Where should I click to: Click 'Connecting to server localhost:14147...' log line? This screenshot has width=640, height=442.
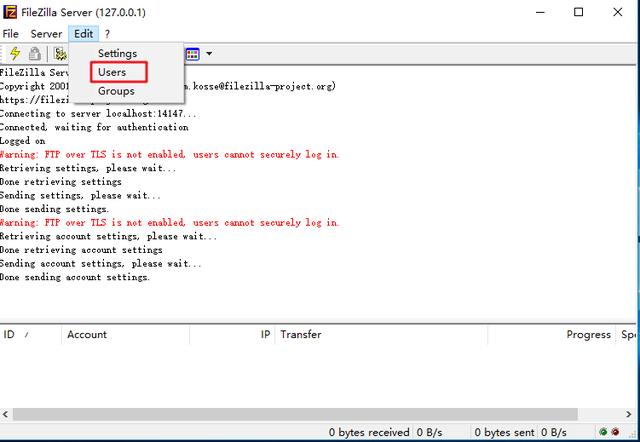98,113
